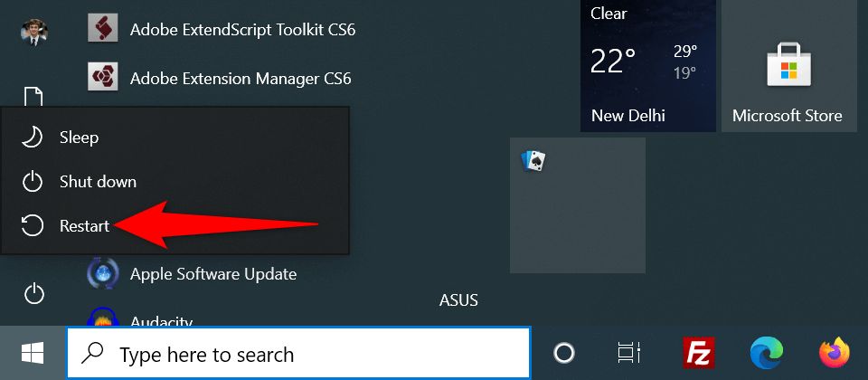Select Restart from the power menu
The width and height of the screenshot is (868, 380).
83,225
